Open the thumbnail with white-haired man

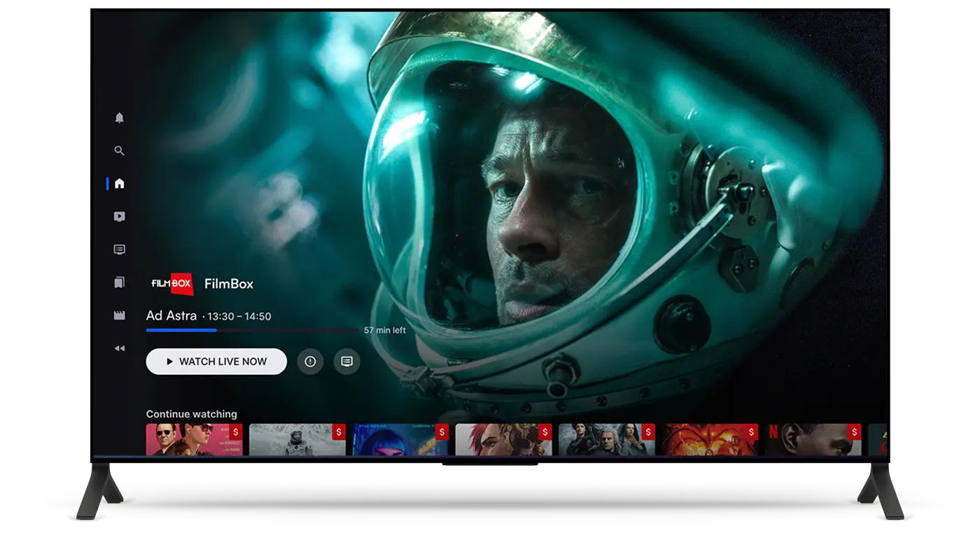coord(606,439)
